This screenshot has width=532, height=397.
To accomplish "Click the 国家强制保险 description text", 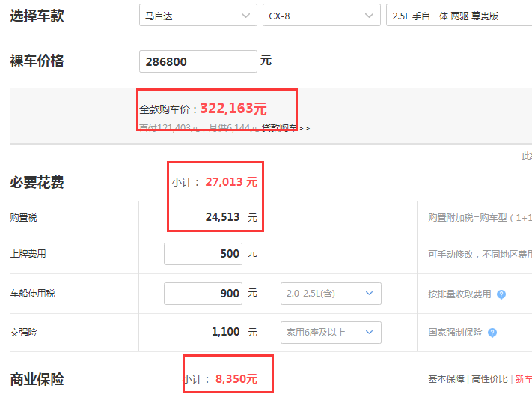I will [455, 333].
